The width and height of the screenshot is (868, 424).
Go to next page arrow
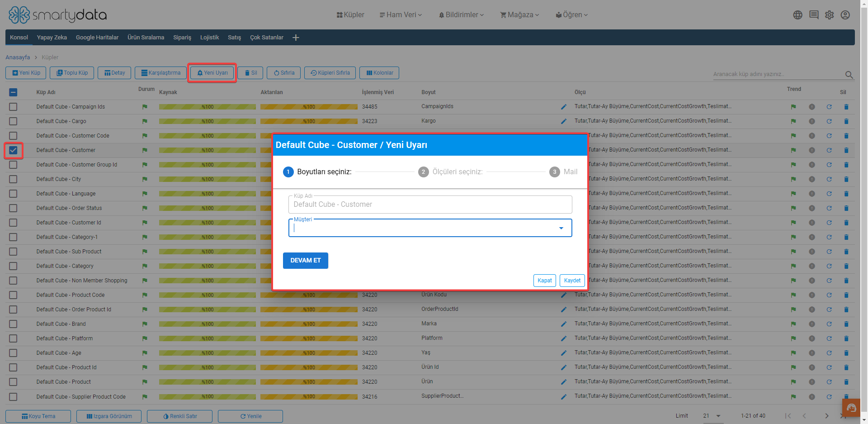pyautogui.click(x=827, y=416)
